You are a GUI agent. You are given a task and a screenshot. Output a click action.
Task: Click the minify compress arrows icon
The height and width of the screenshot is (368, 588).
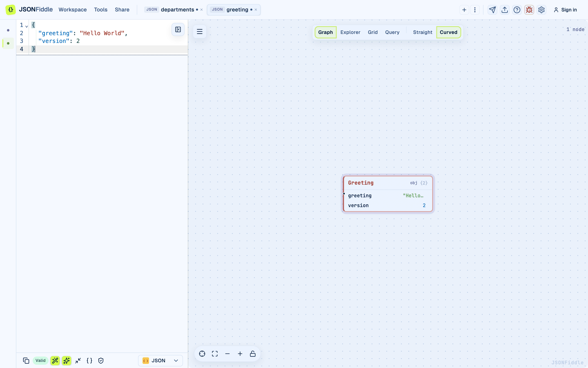pyautogui.click(x=78, y=360)
